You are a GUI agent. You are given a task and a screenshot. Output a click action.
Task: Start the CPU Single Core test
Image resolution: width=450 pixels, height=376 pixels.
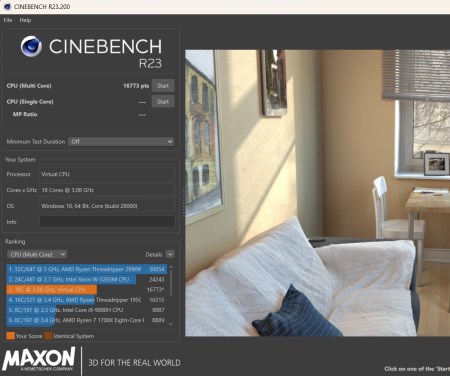click(163, 101)
